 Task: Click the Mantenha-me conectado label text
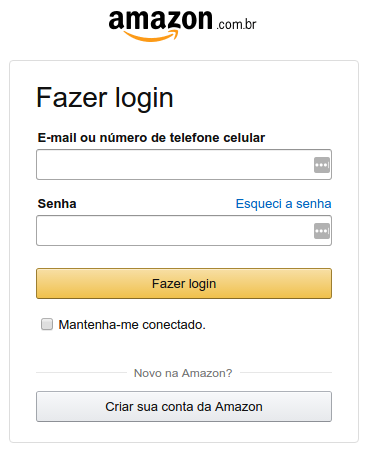132,325
